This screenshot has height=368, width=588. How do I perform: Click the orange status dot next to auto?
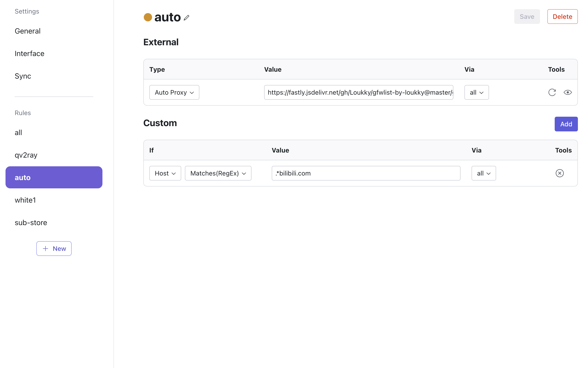click(148, 17)
